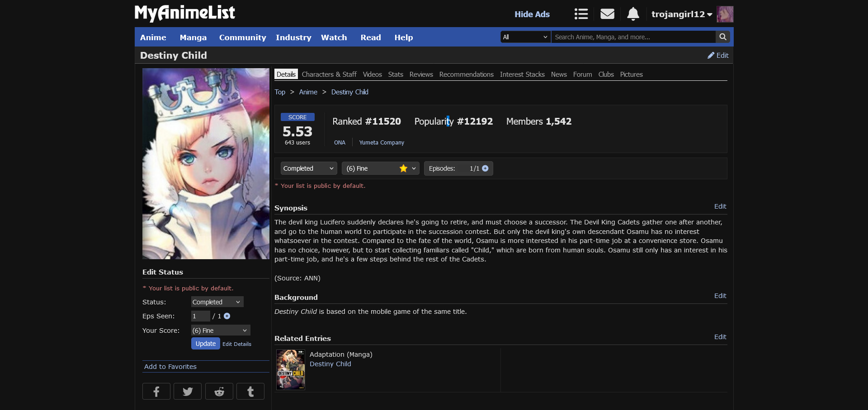Click the Hide Ads link
This screenshot has width=868, height=410.
[532, 14]
